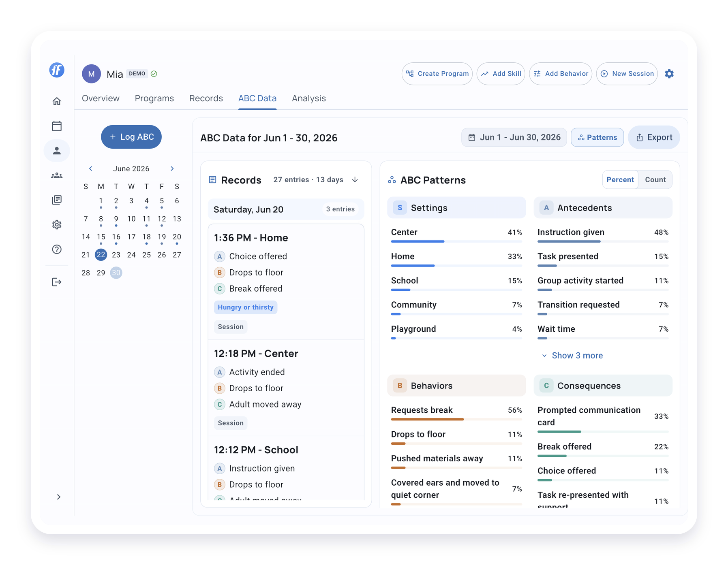The width and height of the screenshot is (728, 565).
Task: Click Mia's avatar circle
Action: pyautogui.click(x=91, y=74)
